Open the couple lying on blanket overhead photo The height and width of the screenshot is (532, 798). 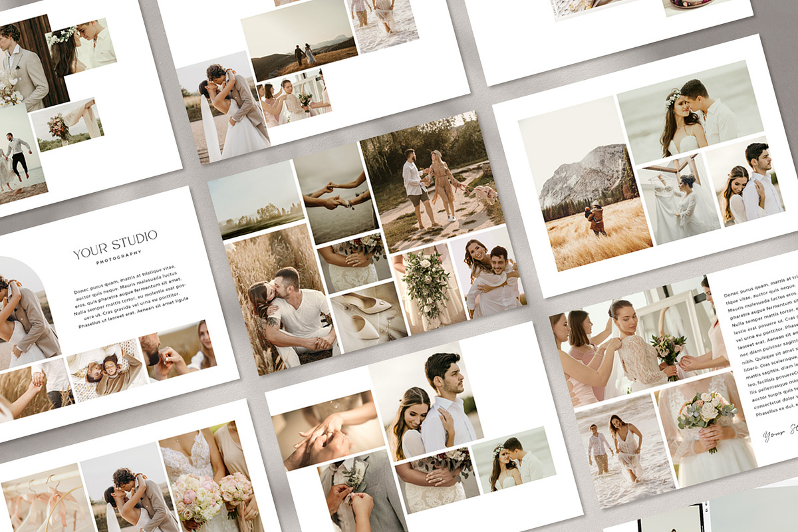[106, 371]
